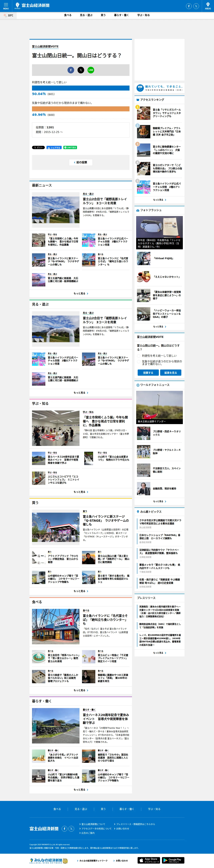Open the footer Facebook icon
This screenshot has width=214, height=868.
[x=64, y=829]
